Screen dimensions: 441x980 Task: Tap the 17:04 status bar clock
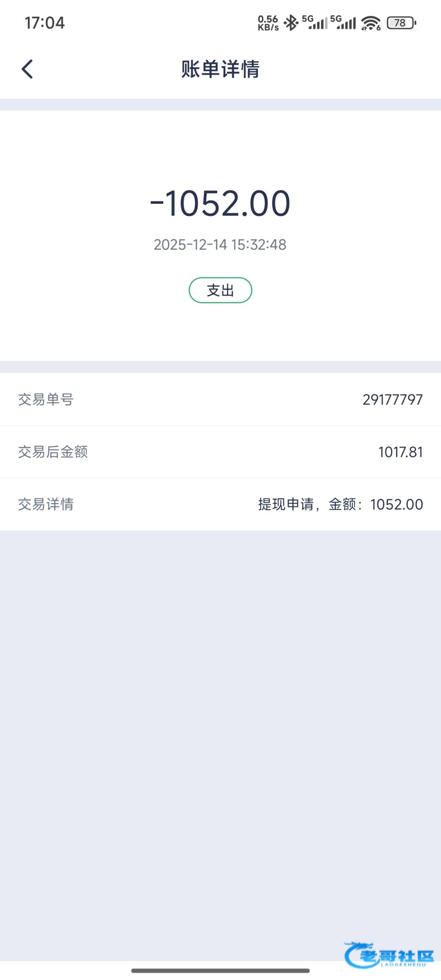pyautogui.click(x=45, y=23)
